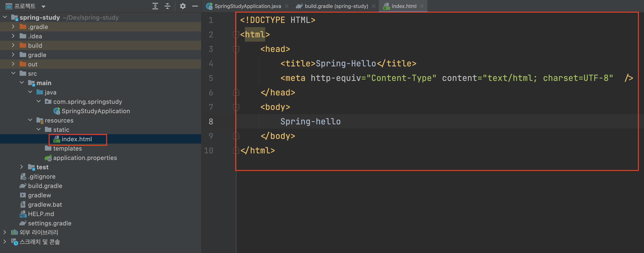This screenshot has width=644, height=253.
Task: Fold the body tag in gutter
Action: pos(236,107)
